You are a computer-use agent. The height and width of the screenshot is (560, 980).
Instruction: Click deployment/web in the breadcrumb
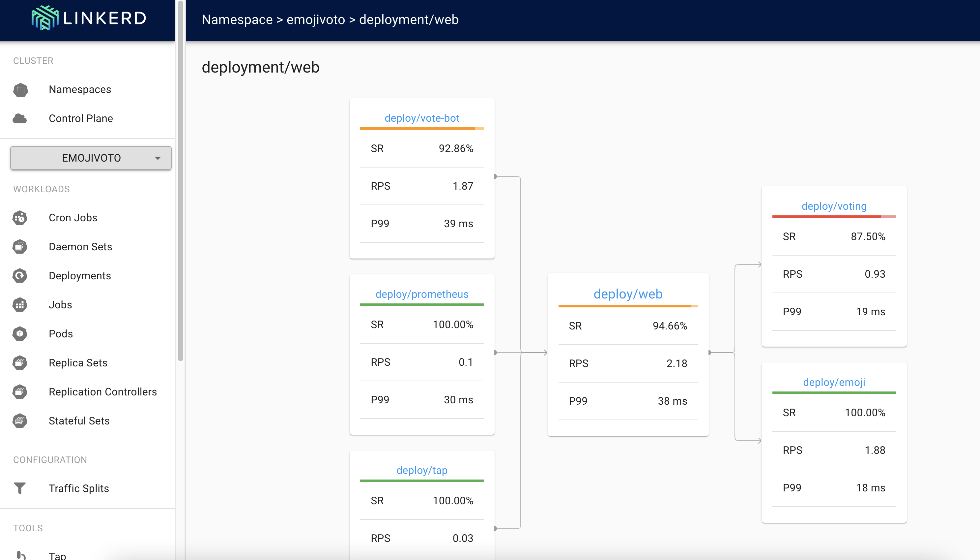[409, 19]
